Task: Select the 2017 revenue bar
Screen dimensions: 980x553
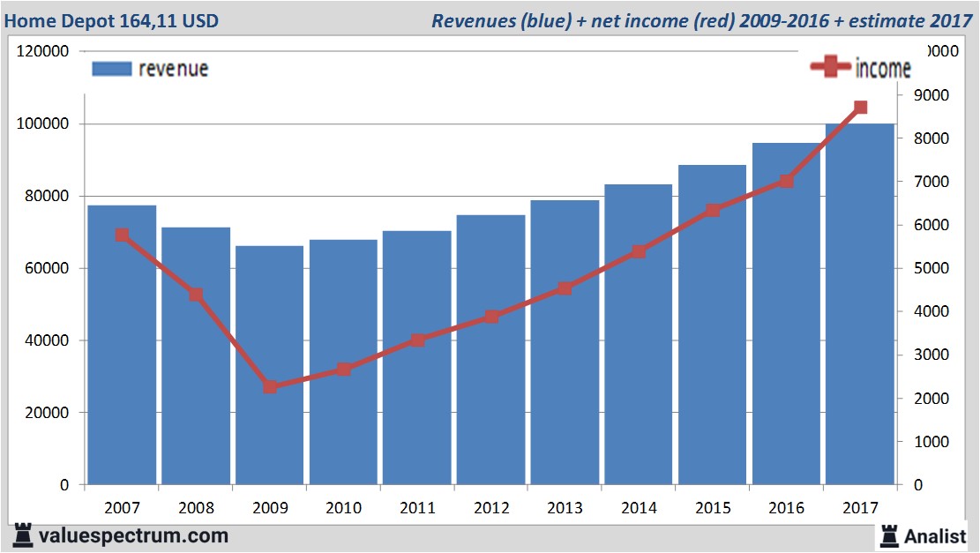Action: pos(860,303)
